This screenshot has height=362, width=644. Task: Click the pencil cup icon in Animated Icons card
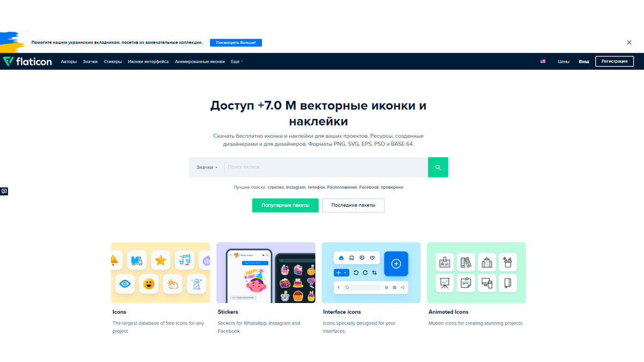point(508,262)
